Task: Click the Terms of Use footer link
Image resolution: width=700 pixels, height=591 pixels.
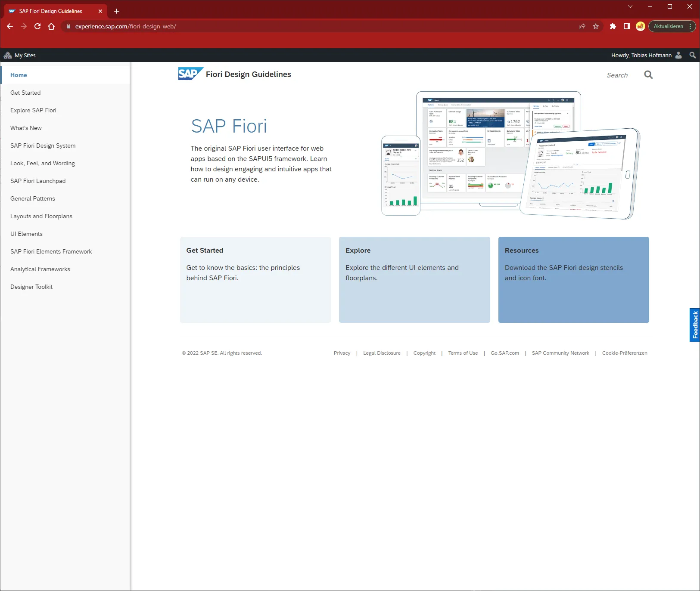Action: pyautogui.click(x=463, y=353)
